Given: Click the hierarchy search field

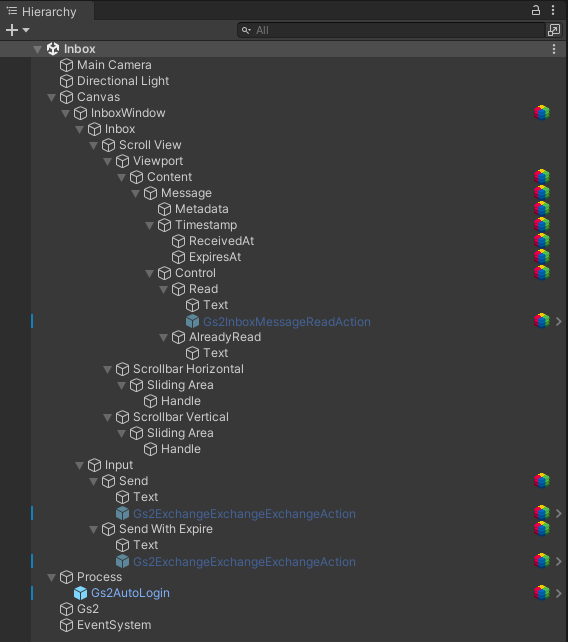Looking at the screenshot, I should 391,30.
